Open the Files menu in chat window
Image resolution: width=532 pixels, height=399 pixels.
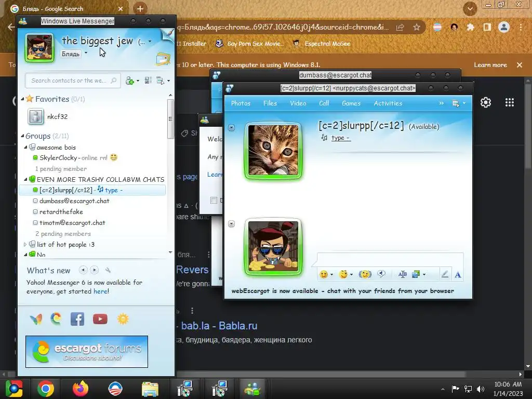[x=270, y=103]
